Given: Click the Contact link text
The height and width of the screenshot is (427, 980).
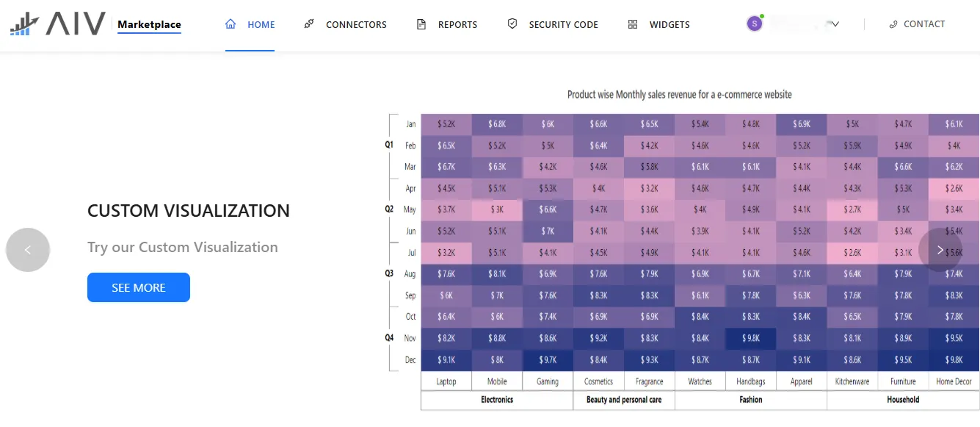Looking at the screenshot, I should [x=924, y=24].
